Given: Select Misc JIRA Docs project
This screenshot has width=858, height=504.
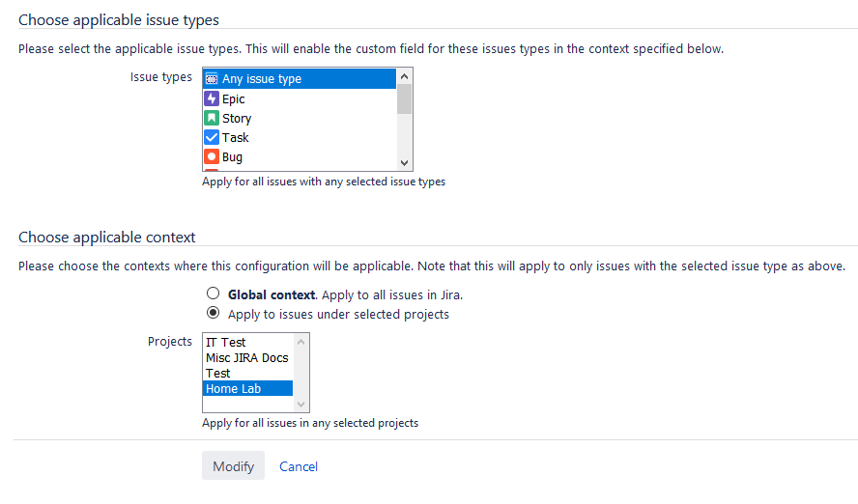Looking at the screenshot, I should point(246,357).
